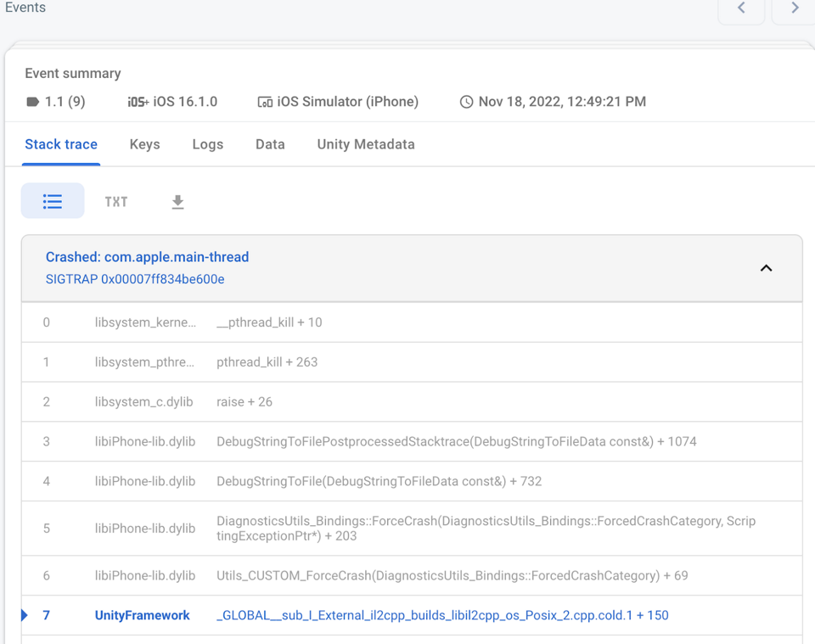The image size is (815, 644).
Task: Open the Keys tab
Action: tap(144, 144)
